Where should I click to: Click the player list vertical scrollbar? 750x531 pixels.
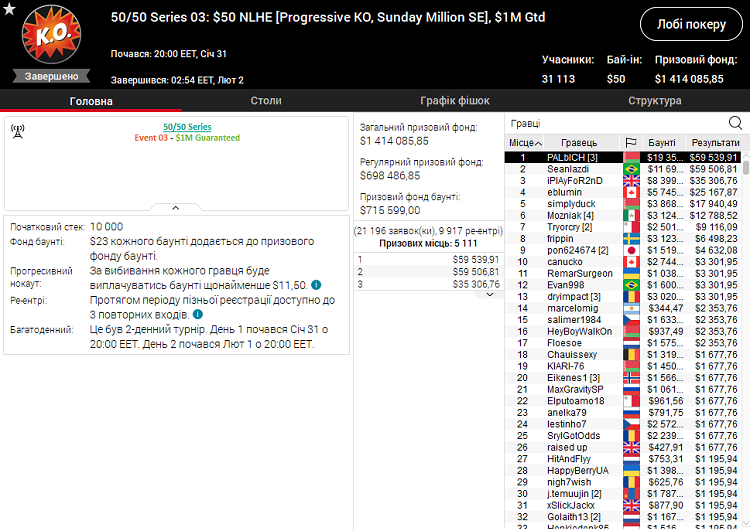pyautogui.click(x=745, y=300)
